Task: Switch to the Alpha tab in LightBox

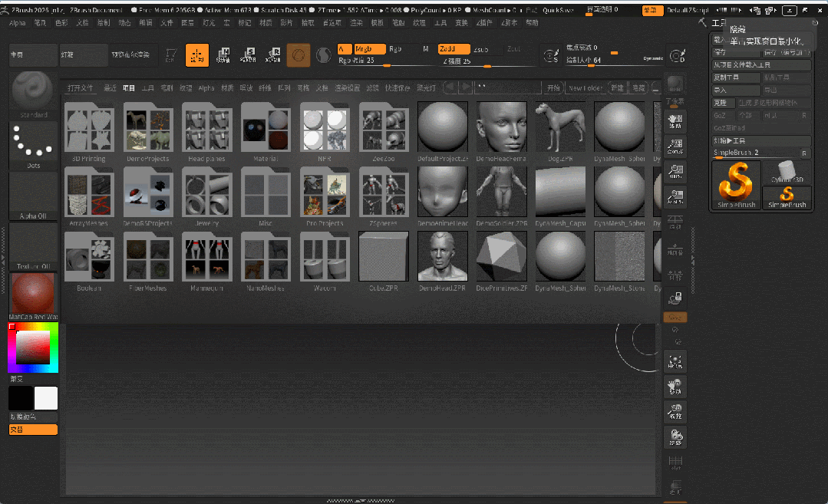Action: coord(206,88)
